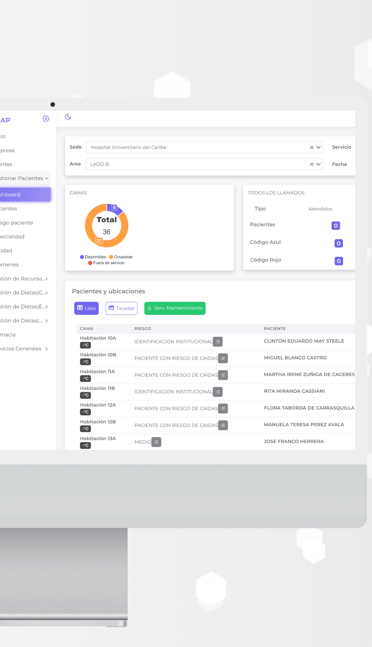Select patient MANUELA TERESA PEREZ AYALA
The image size is (372, 647).
click(x=304, y=425)
